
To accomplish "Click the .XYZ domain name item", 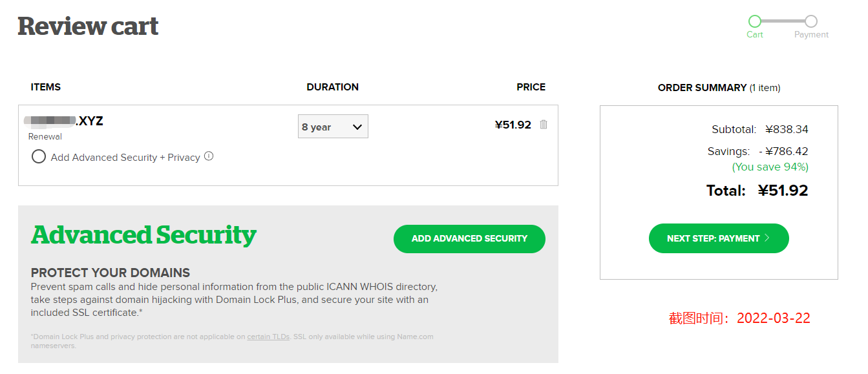I will coord(63,121).
